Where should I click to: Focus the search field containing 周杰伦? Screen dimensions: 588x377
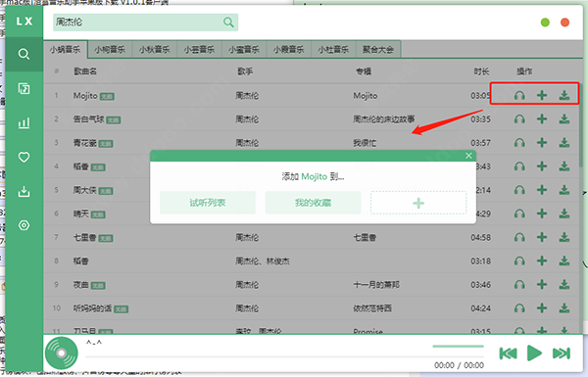click(x=145, y=23)
